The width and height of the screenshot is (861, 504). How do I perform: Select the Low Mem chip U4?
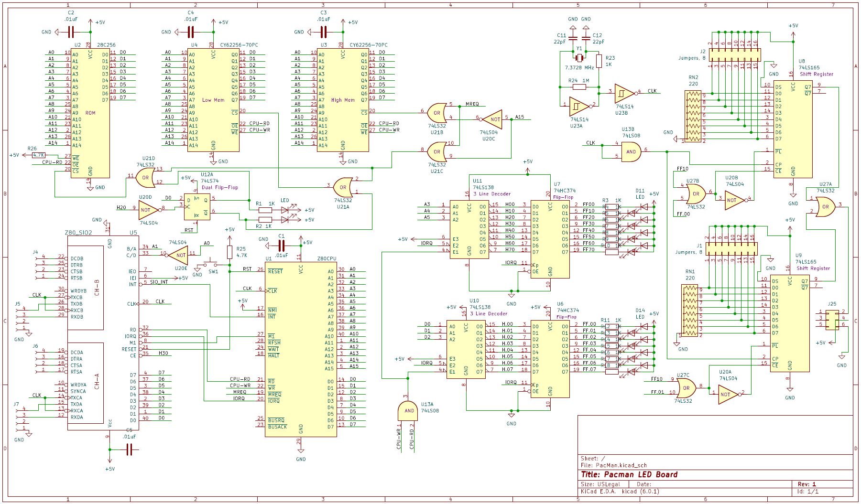(x=213, y=100)
